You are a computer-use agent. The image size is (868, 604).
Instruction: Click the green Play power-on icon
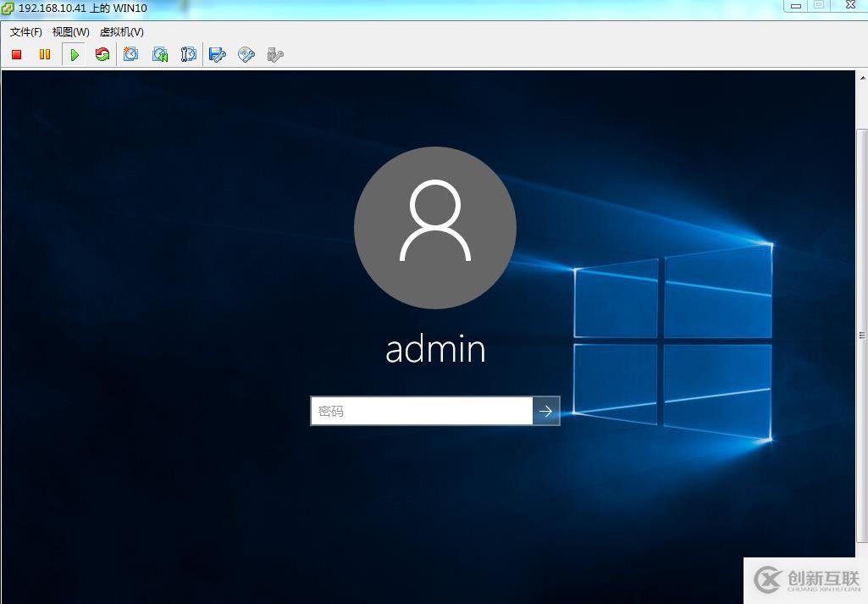point(74,54)
